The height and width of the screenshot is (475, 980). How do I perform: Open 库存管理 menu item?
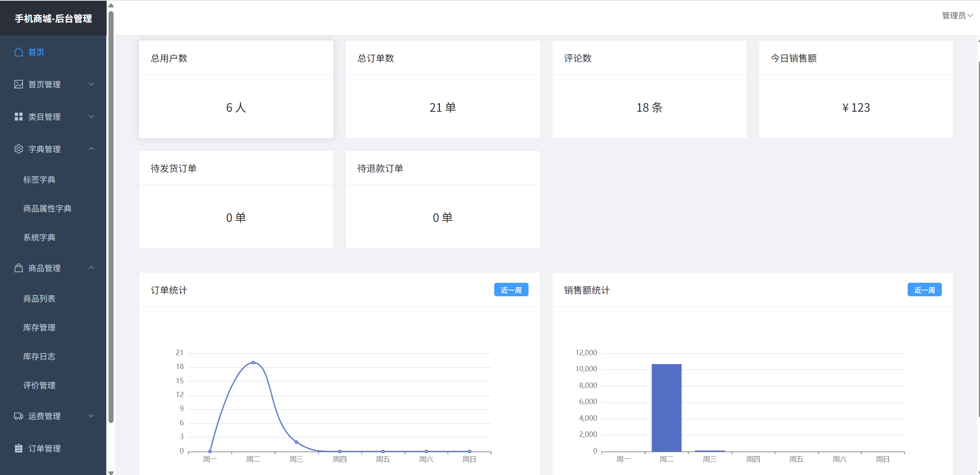(39, 327)
